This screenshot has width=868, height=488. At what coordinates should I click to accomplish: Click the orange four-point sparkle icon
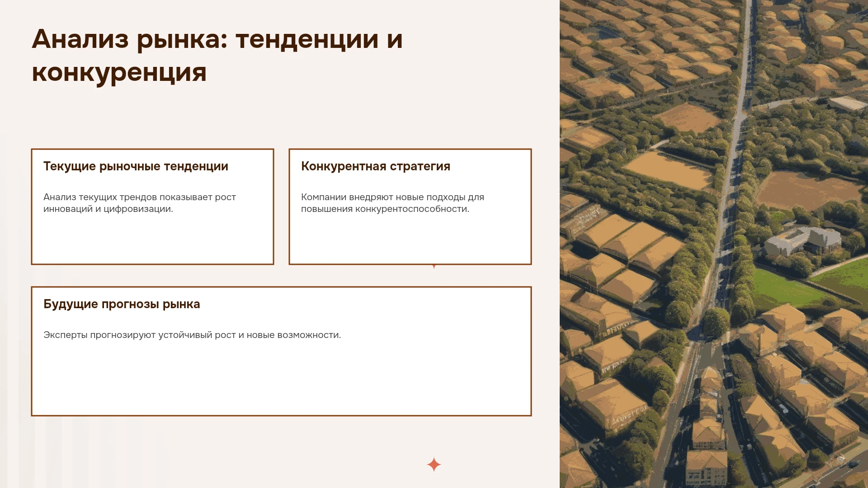point(434,465)
